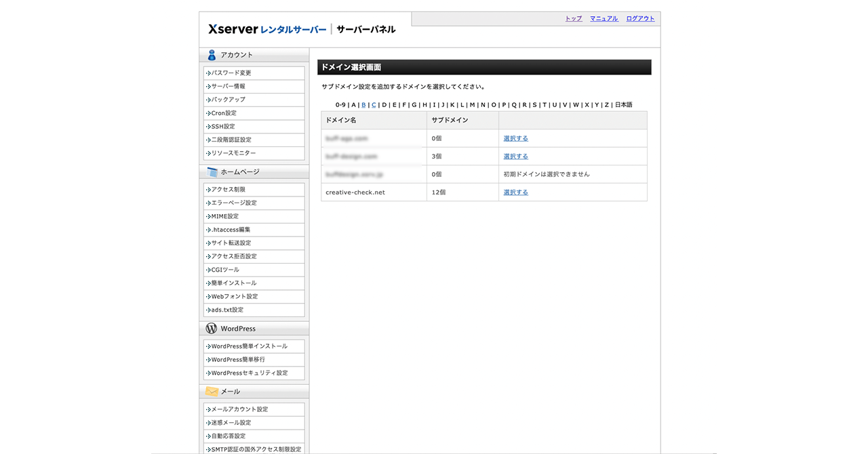Screen dimensions: 868x454
Task: Click the トップ link in header
Action: (x=573, y=19)
